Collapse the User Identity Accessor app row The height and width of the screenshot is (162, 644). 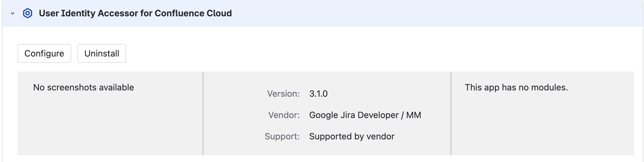[13, 13]
